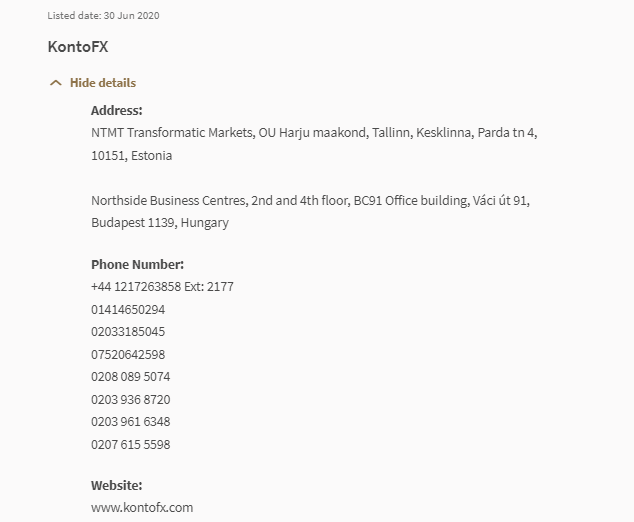Collapse the section via Hide details

click(102, 83)
